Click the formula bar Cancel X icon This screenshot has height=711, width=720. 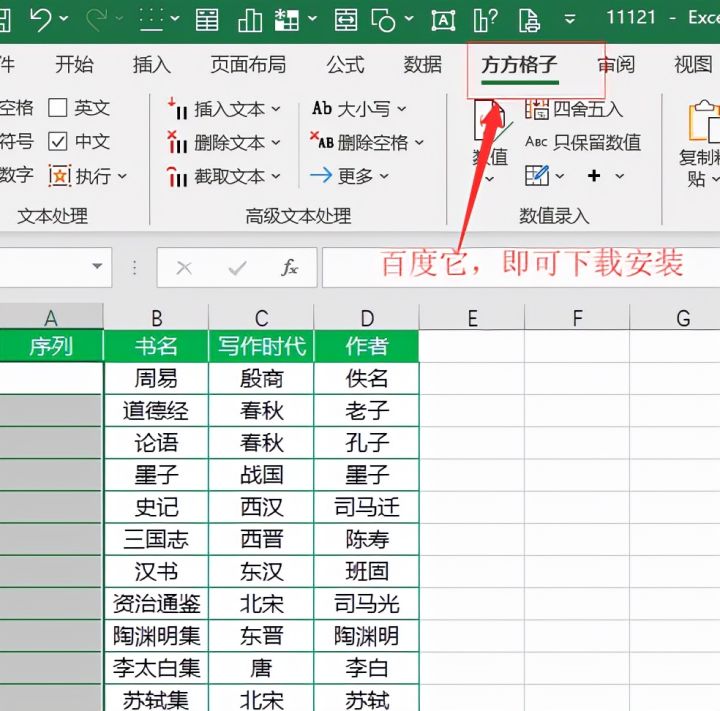[x=184, y=267]
